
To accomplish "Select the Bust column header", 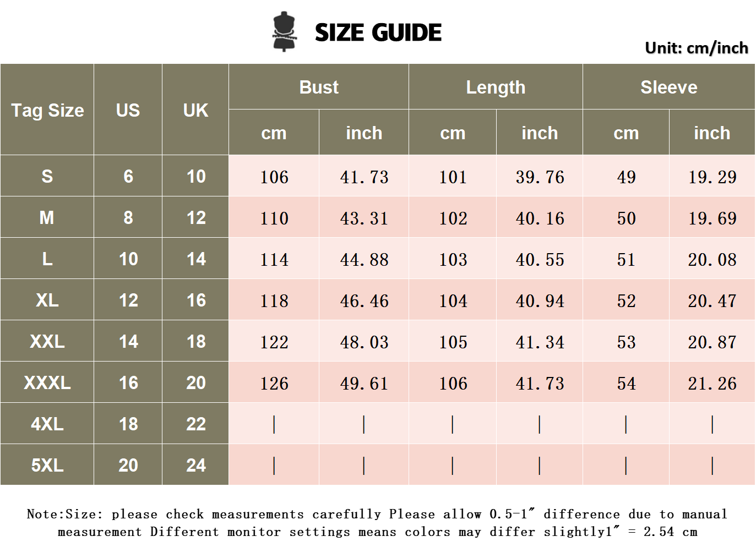I will click(319, 87).
